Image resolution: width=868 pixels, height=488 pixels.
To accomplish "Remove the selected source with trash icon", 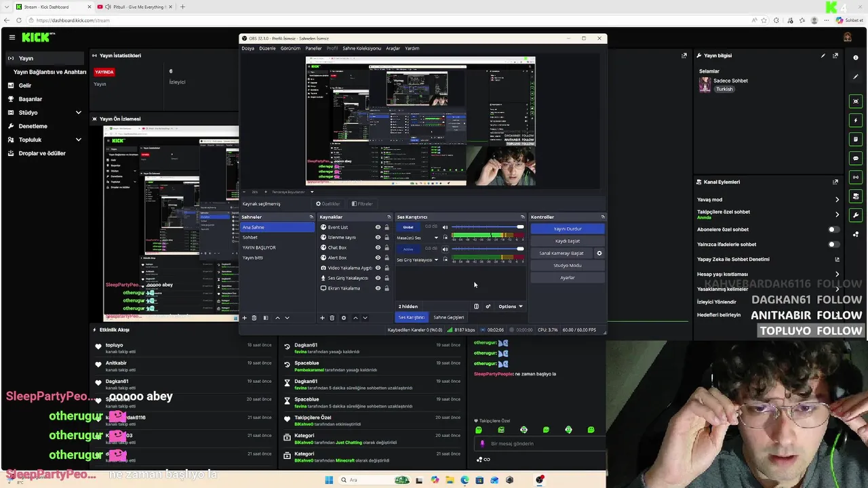I will (332, 318).
